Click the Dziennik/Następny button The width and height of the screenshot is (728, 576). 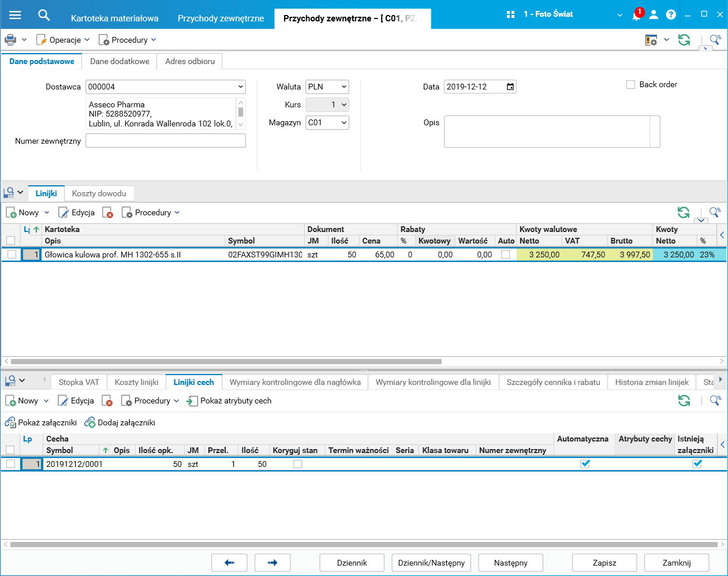(431, 563)
